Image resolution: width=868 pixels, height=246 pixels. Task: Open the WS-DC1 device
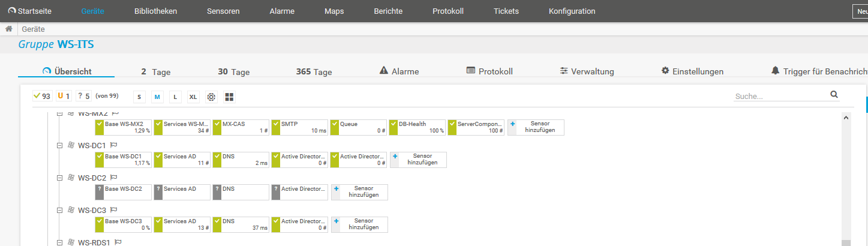coord(92,145)
